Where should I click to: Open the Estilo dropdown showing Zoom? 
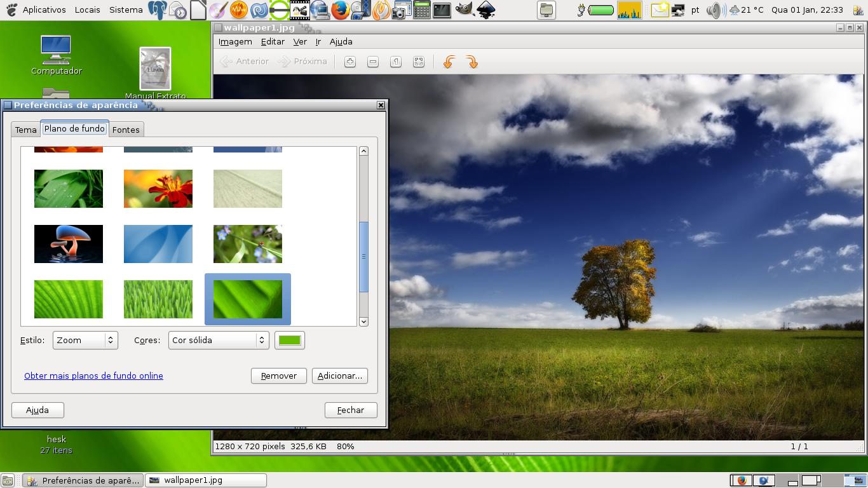pyautogui.click(x=86, y=340)
